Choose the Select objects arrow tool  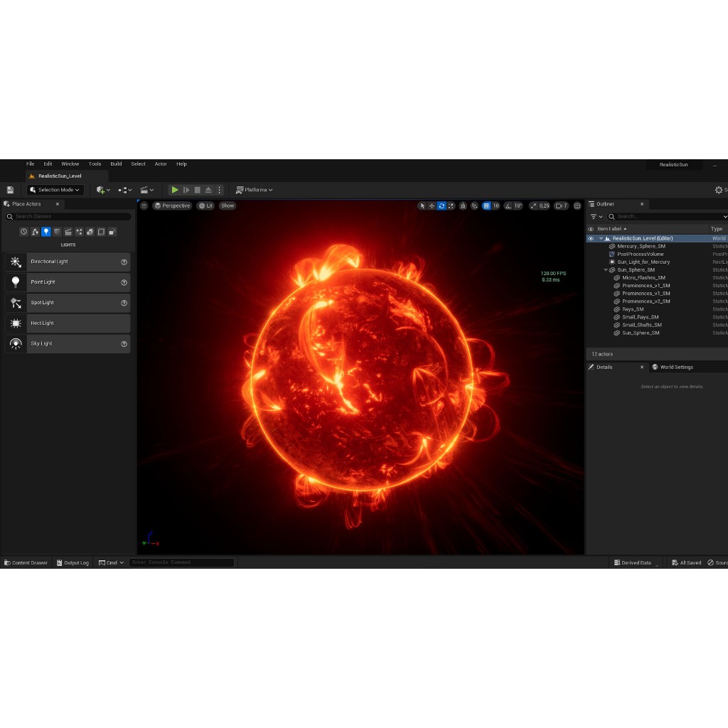click(x=422, y=205)
